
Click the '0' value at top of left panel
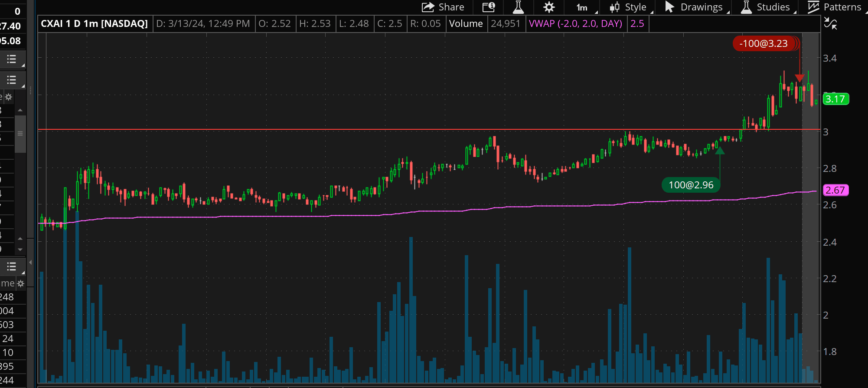(x=17, y=11)
